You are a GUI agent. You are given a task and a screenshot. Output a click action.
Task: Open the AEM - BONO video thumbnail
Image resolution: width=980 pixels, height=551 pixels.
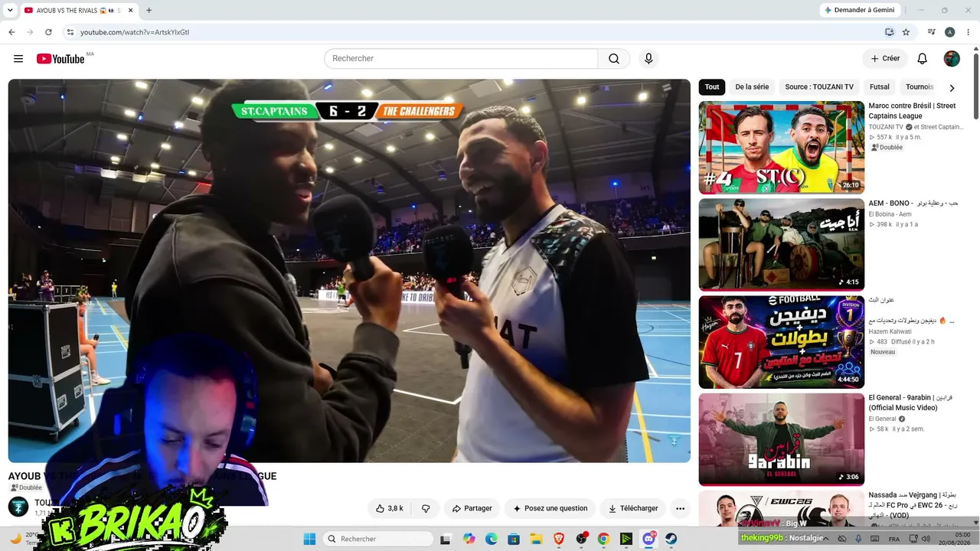[x=782, y=245]
